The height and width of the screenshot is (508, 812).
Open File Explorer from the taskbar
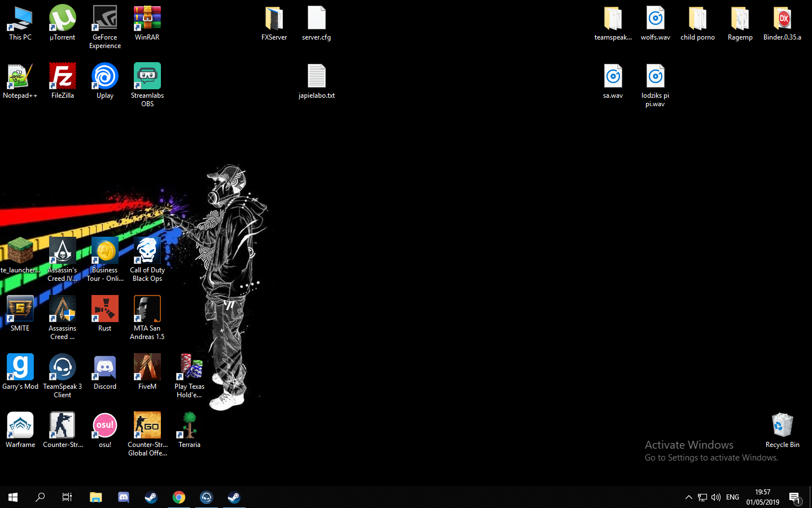[x=96, y=497]
